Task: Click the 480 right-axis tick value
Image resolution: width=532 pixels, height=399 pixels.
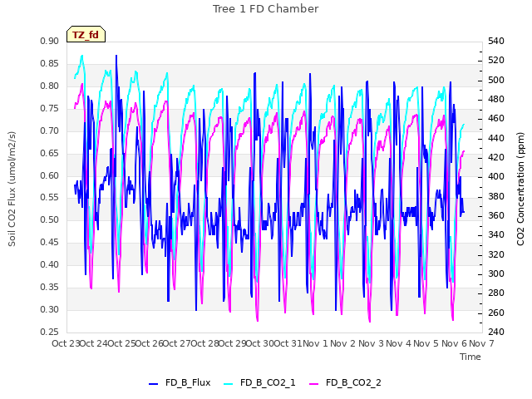Action: (496, 100)
